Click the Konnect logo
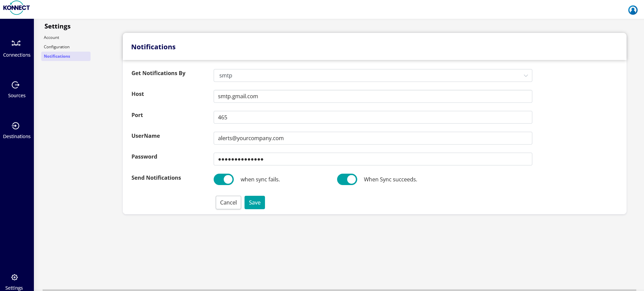This screenshot has height=291, width=644. tap(16, 8)
